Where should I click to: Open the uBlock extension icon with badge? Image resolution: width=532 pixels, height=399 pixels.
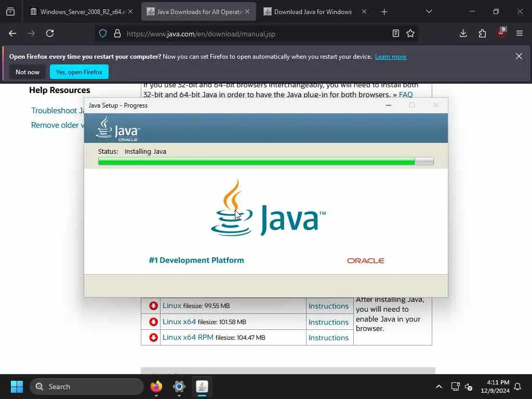(501, 33)
